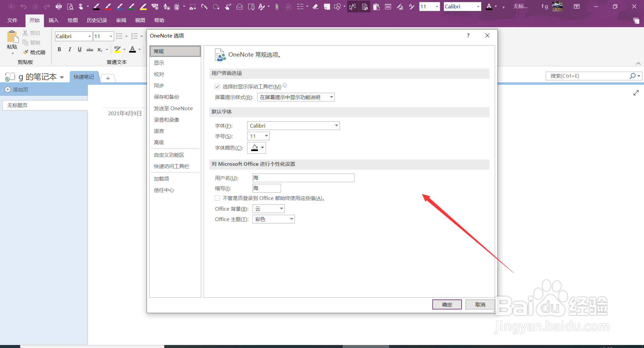Click the help question mark in options dialog
Viewport: 644px width, 348px height.
468,36
